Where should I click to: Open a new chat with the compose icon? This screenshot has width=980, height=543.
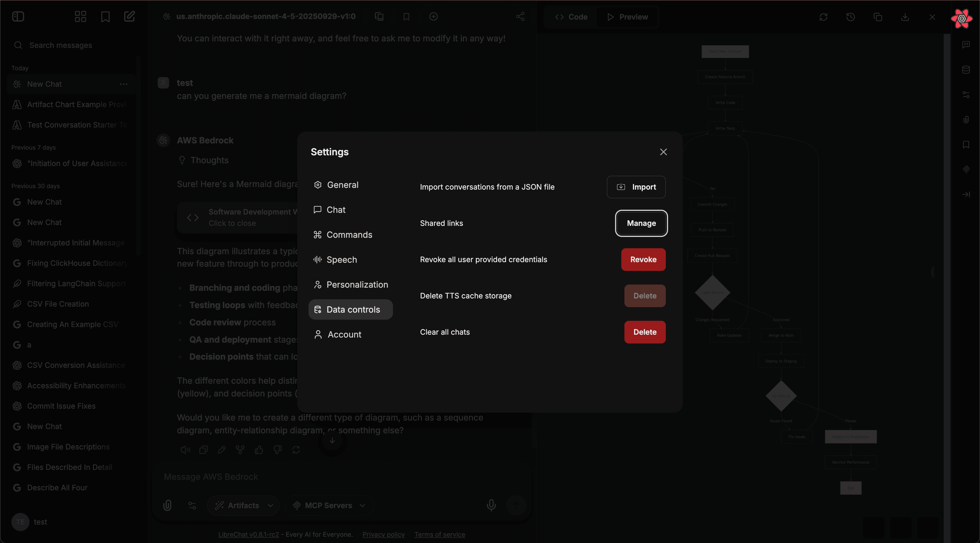(x=129, y=16)
